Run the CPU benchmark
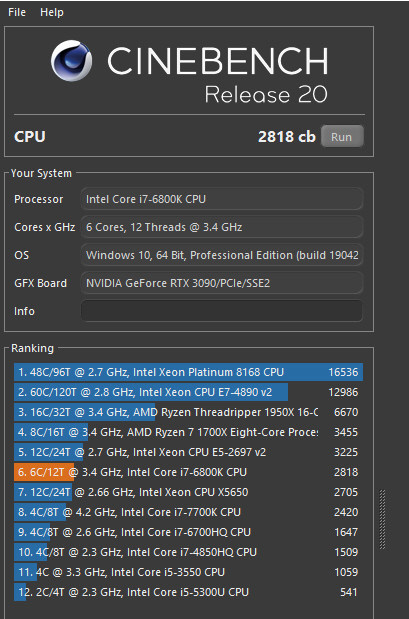 [342, 137]
